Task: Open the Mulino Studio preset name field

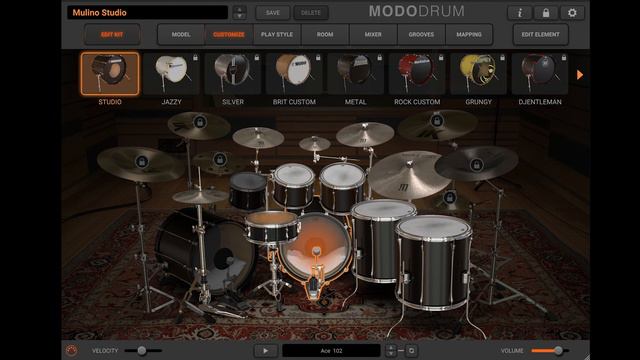Action: coord(147,13)
